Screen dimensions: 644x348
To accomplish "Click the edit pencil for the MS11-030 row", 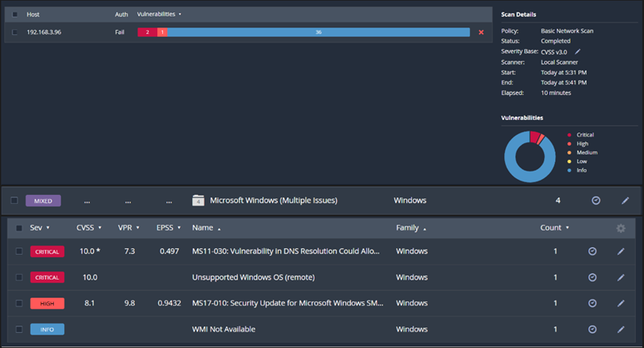I will coord(620,251).
